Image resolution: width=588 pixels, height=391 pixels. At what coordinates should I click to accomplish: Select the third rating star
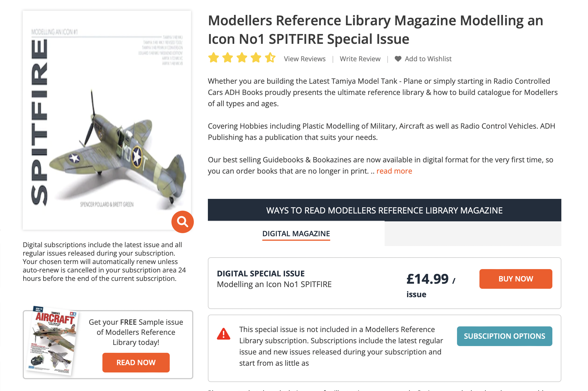click(x=242, y=58)
